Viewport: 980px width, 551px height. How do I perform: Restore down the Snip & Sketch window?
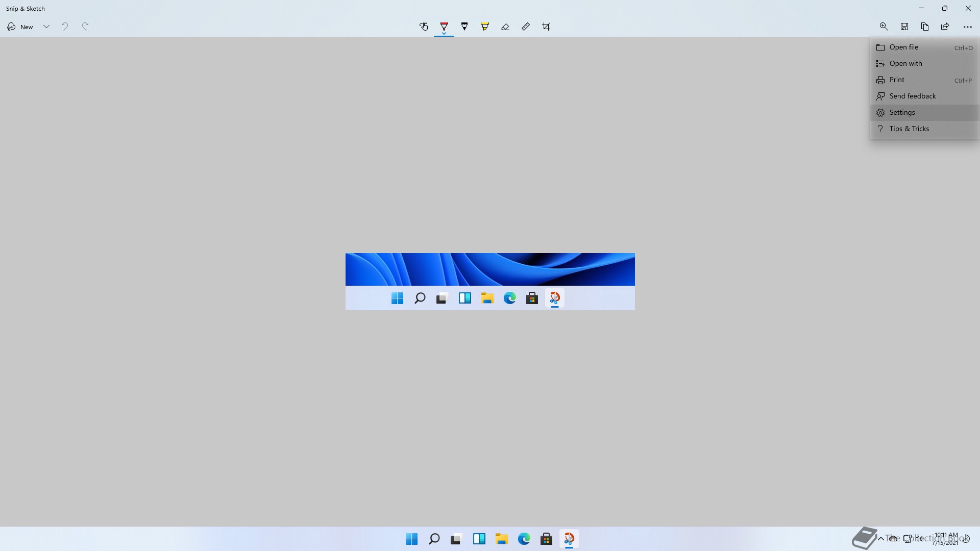945,8
